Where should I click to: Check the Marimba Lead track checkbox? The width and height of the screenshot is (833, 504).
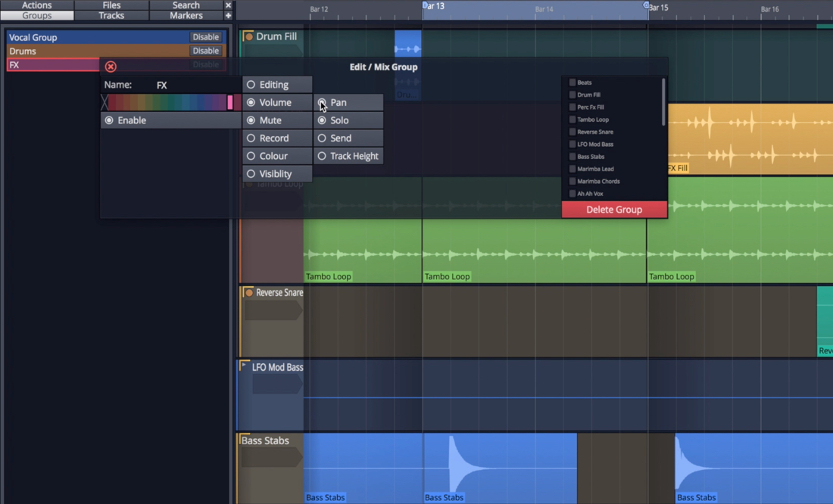tap(572, 169)
